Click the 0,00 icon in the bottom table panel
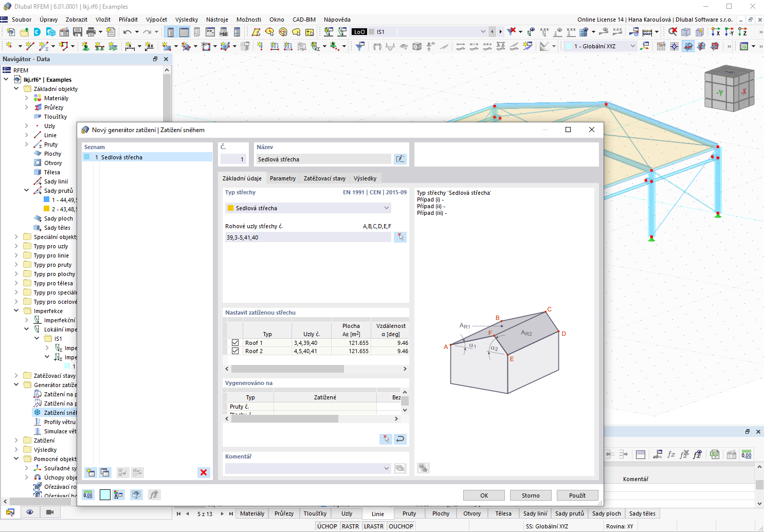This screenshot has height=532, width=764. pos(747,454)
